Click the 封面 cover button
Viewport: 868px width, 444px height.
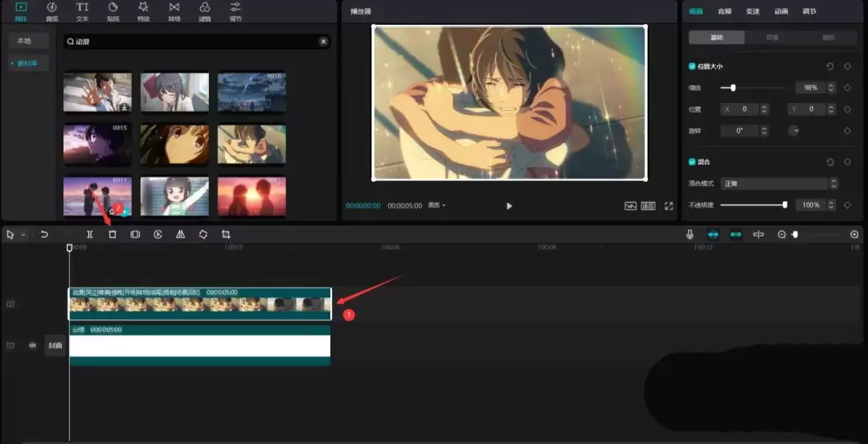click(x=55, y=345)
